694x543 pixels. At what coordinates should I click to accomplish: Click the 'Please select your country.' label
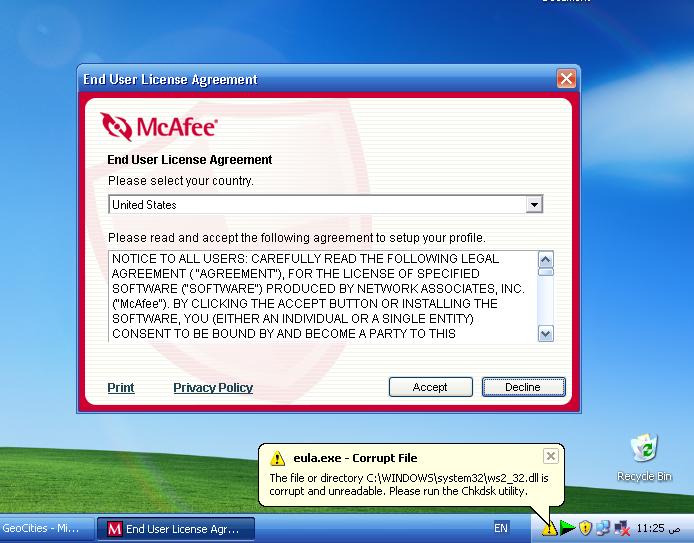181,181
